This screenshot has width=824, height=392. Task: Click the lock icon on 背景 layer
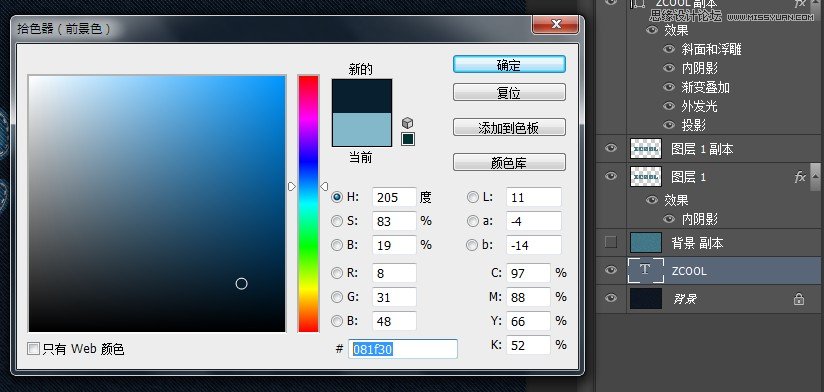[x=799, y=300]
